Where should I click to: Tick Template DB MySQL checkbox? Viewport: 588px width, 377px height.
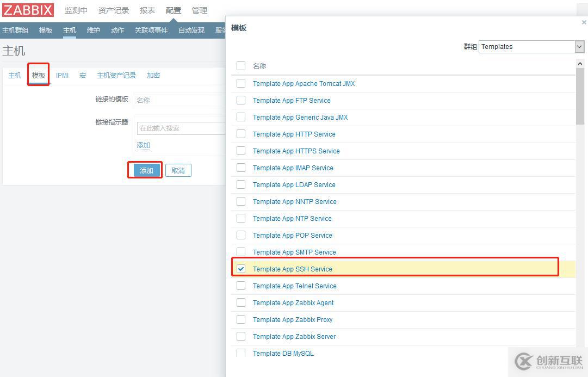tap(241, 353)
